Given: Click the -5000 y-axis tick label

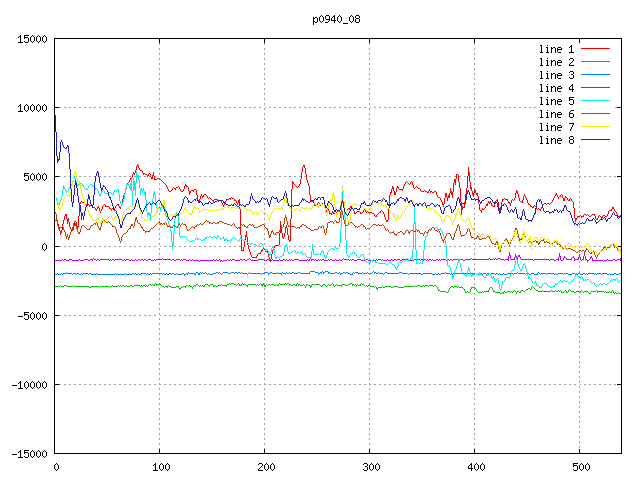Looking at the screenshot, I should [x=32, y=316].
